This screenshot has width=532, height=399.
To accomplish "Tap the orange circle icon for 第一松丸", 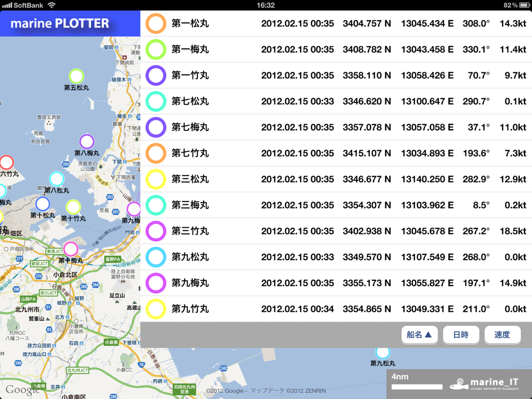I will [156, 23].
